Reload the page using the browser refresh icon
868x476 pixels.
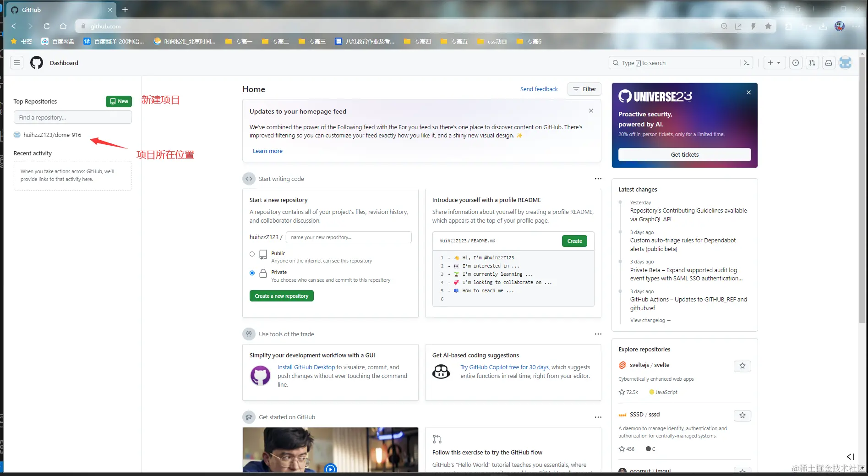(46, 26)
